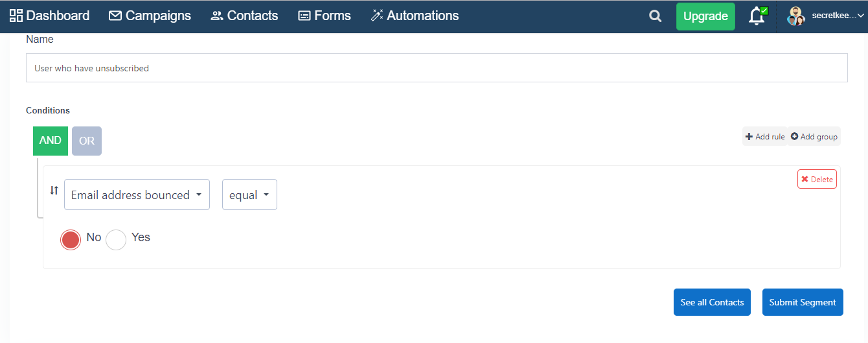The width and height of the screenshot is (868, 343).
Task: Click the Dashboard grid icon
Action: tap(16, 16)
